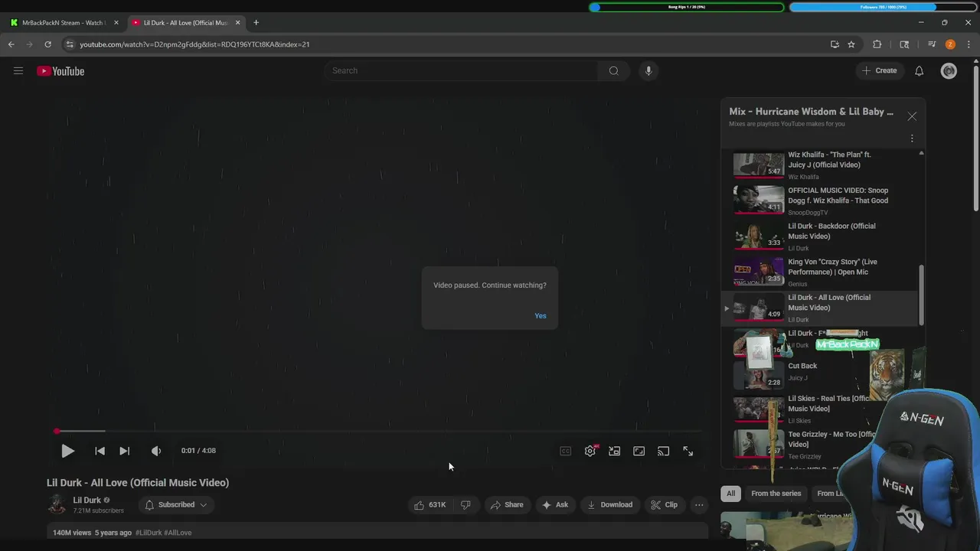Viewport: 980px width, 551px height.
Task: Open the Create button
Action: click(x=879, y=70)
